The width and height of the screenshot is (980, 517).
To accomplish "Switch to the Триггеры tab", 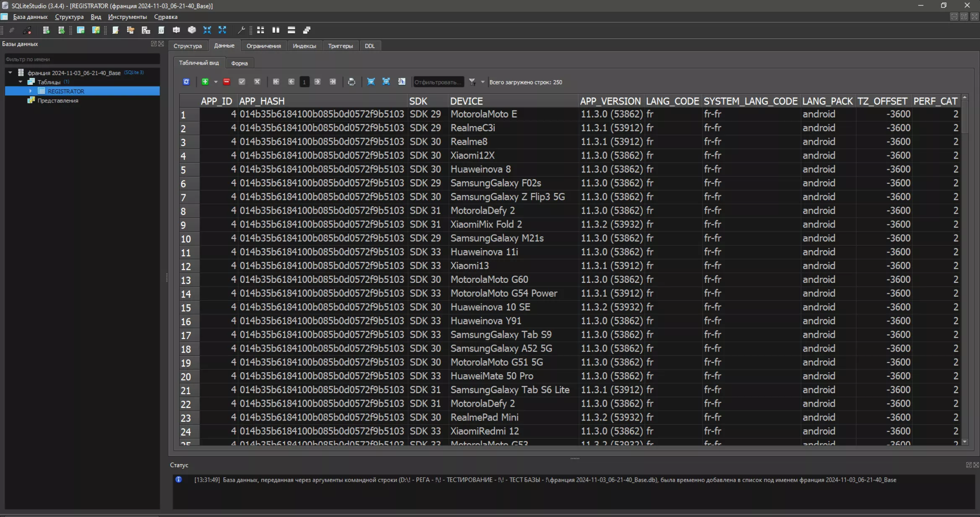I will point(340,46).
